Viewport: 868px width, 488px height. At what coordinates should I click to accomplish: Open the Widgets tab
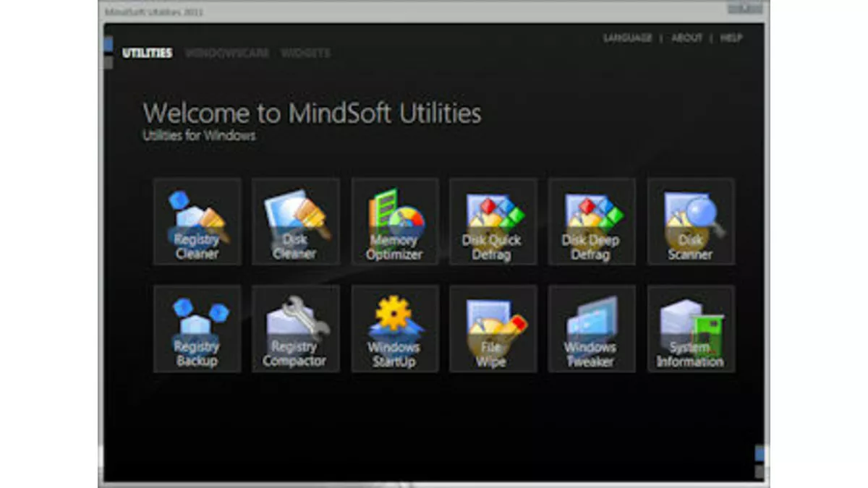(305, 53)
